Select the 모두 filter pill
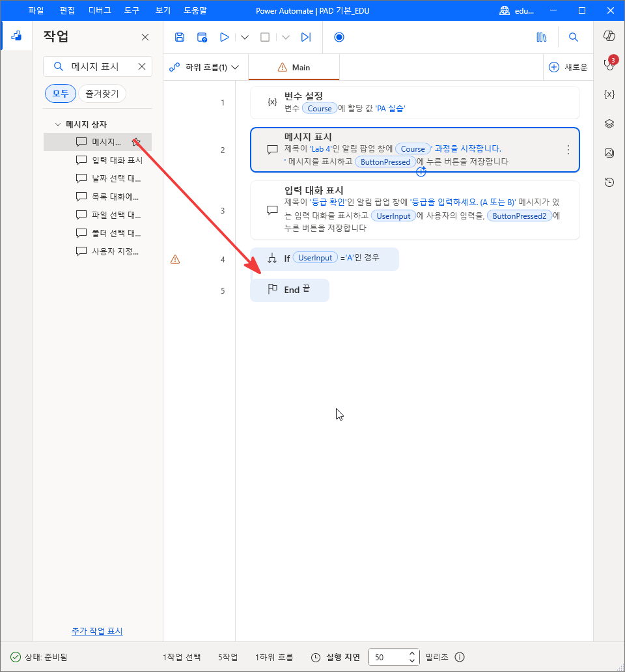The image size is (625, 672). pyautogui.click(x=61, y=93)
